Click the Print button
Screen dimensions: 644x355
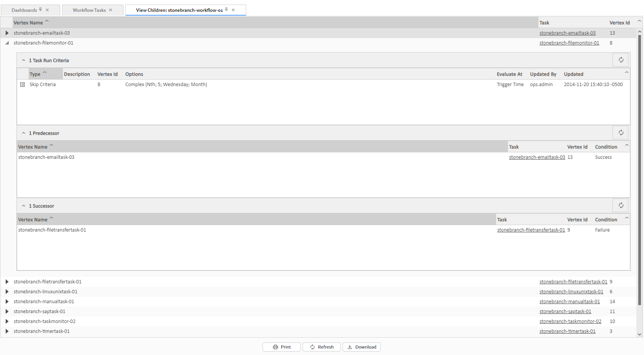point(282,347)
